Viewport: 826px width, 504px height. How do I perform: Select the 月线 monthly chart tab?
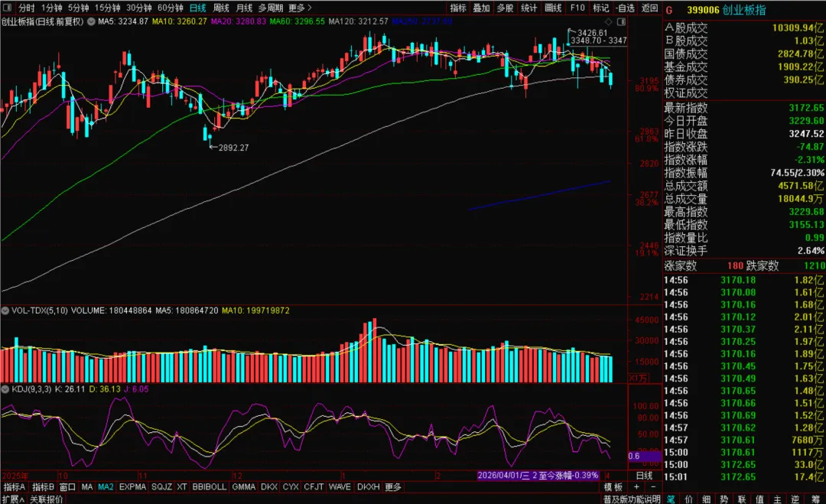point(244,8)
